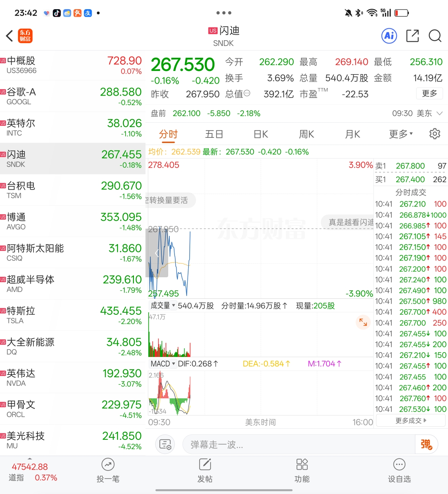Viewport: 448px width, 494px height.
Task: Open the MACD indicator dropdown
Action: point(163,364)
